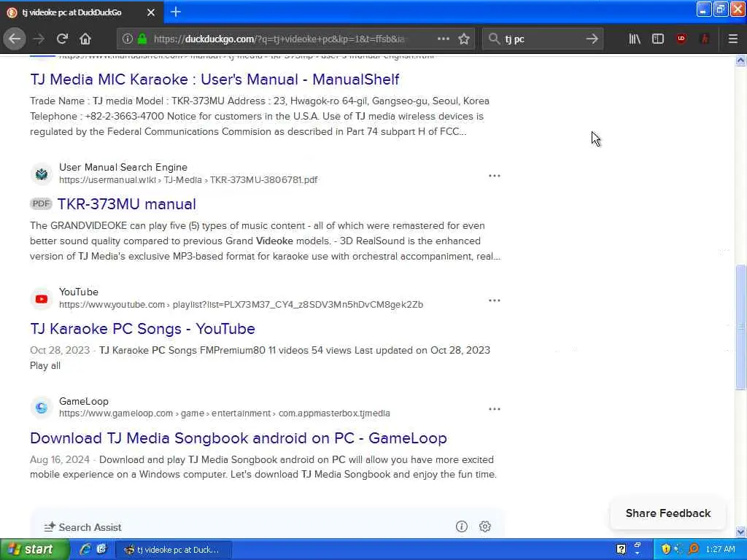
Task: Open the 'TKR-373MU manual' PDF result
Action: (x=127, y=204)
